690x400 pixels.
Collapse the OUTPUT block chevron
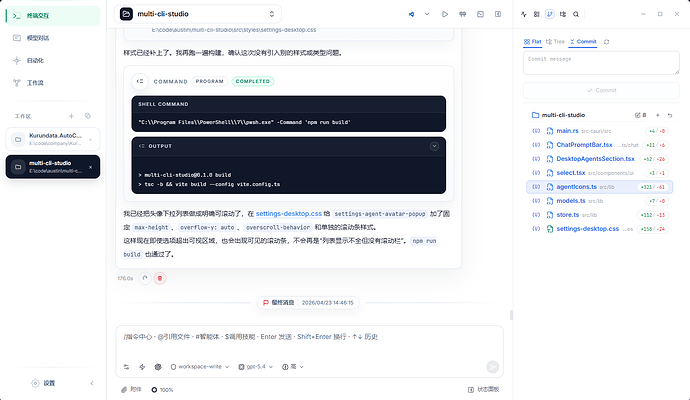pos(434,146)
